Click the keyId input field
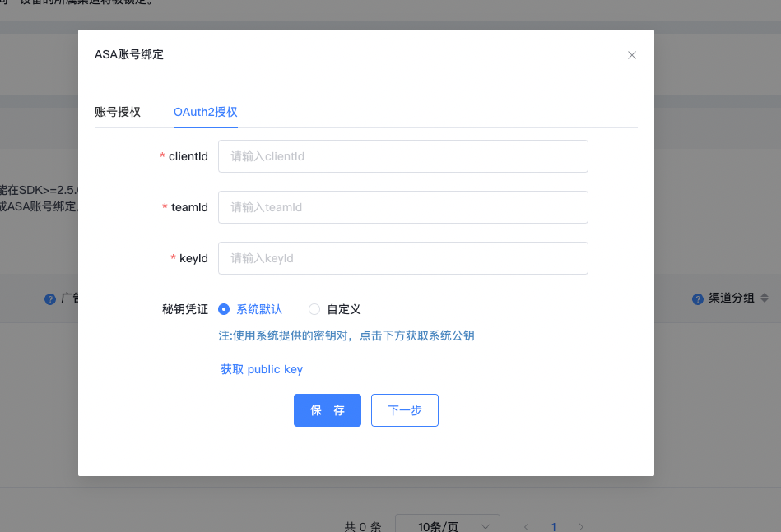 point(403,258)
